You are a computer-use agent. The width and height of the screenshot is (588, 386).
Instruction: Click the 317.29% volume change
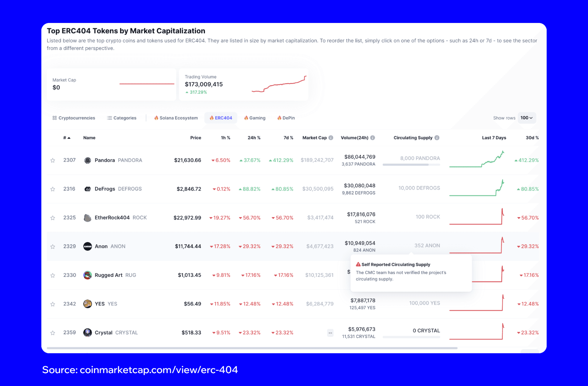coord(196,92)
